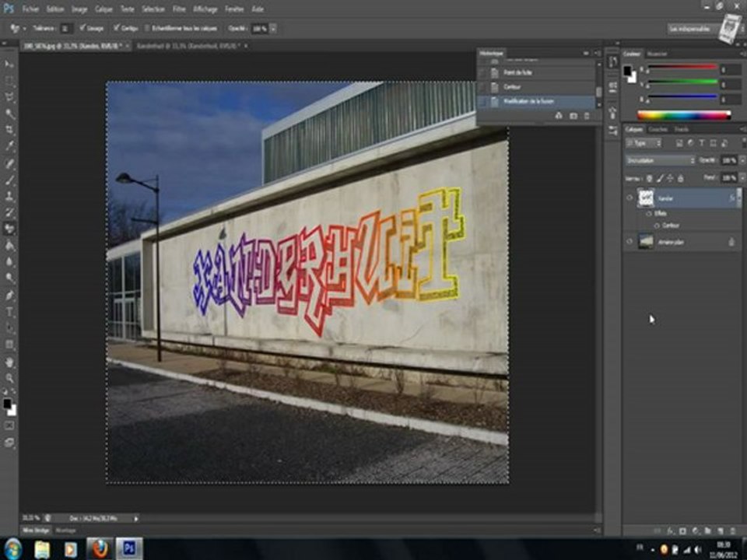
Task: Open the layer Fond slider arrow
Action: click(x=742, y=177)
